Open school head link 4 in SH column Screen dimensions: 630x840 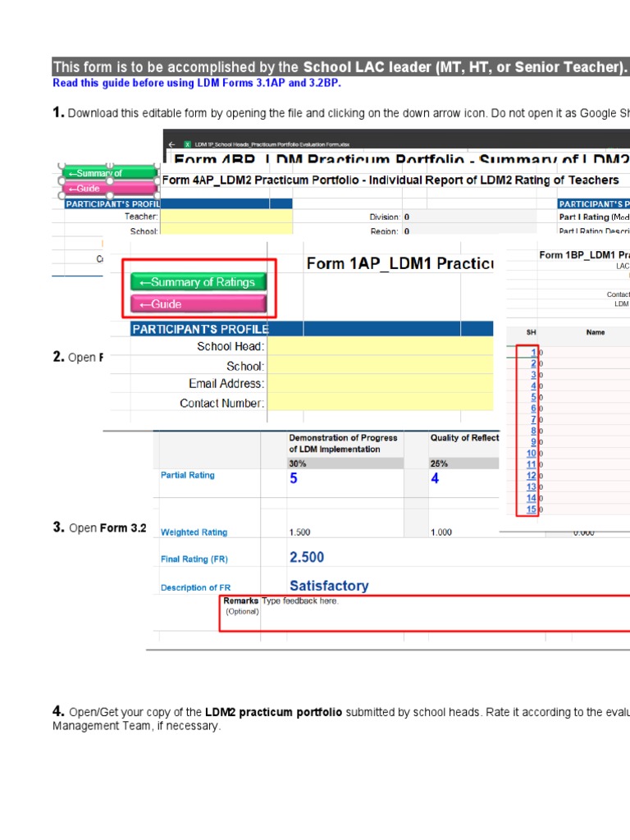point(533,386)
